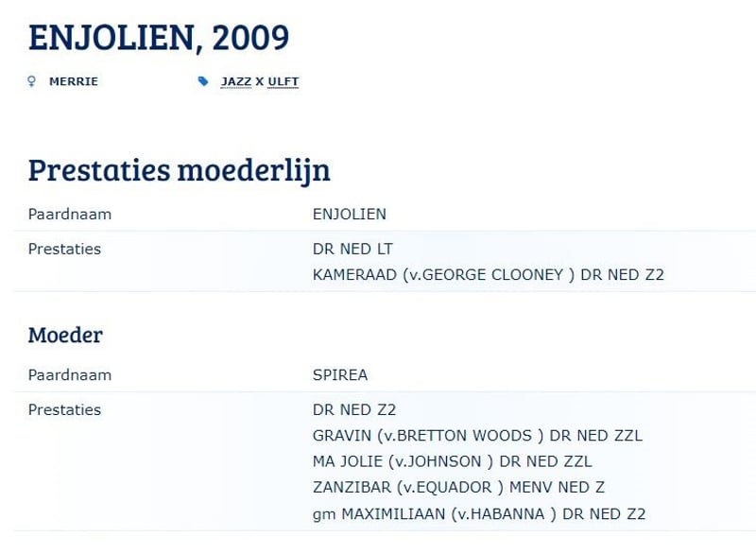Click the GRAVIN (v.BRETTON WOODS) entry
The width and height of the screenshot is (756, 554).
(477, 436)
